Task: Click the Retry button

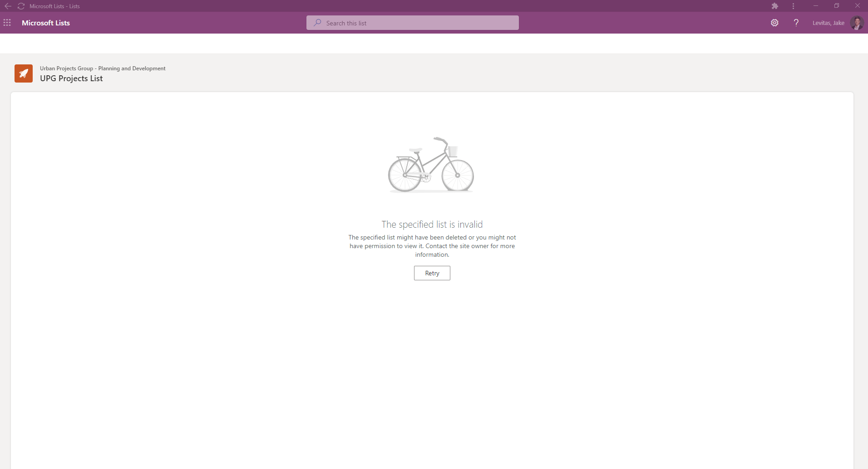Action: click(x=432, y=273)
